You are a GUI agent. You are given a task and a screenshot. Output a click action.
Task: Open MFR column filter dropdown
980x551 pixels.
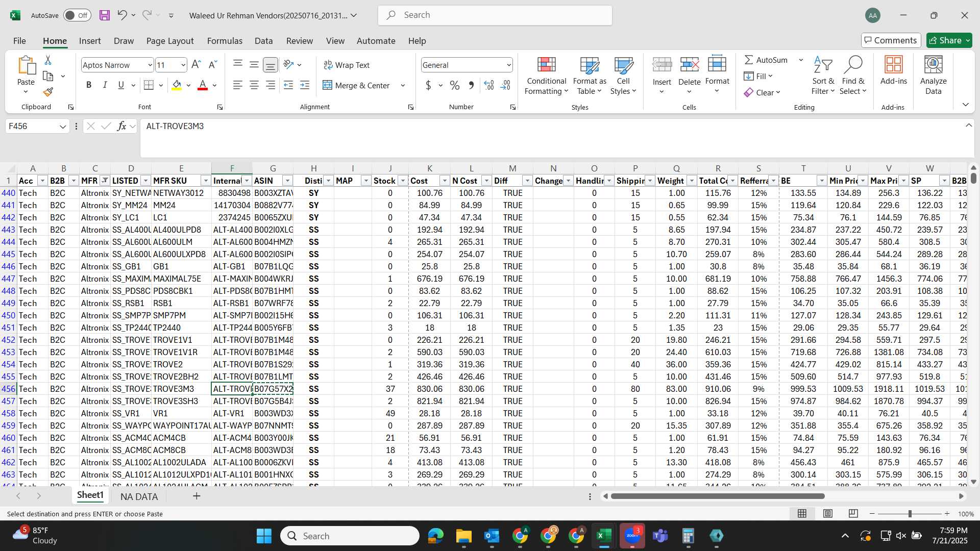click(105, 181)
